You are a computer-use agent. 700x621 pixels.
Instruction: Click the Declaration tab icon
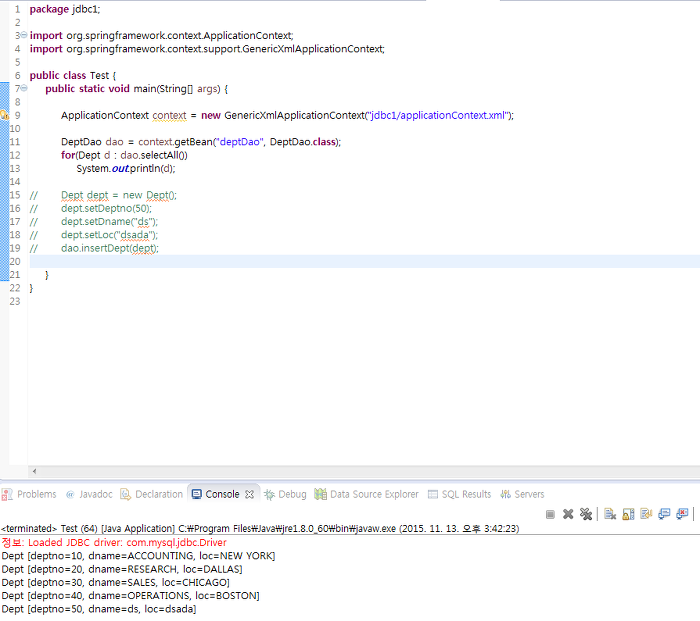pyautogui.click(x=125, y=494)
